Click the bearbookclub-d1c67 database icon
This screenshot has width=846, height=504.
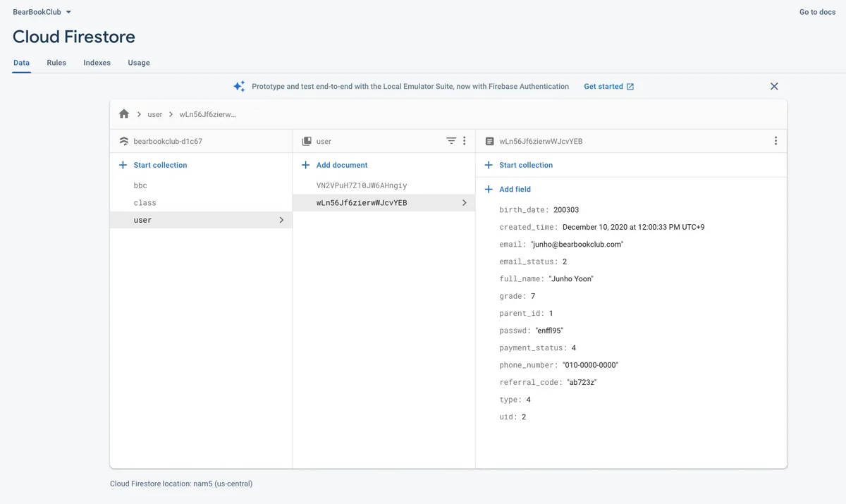pyautogui.click(x=124, y=141)
